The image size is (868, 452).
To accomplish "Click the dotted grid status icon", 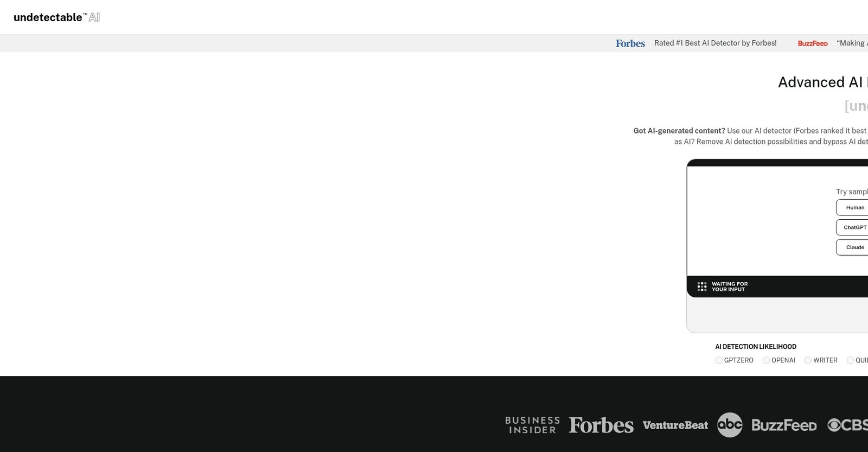I will (x=701, y=287).
